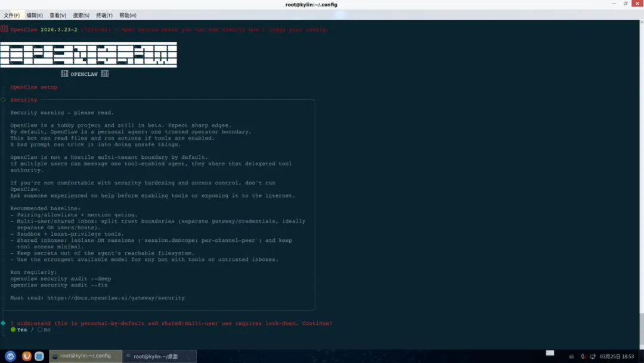Open the Kylin start menu icon
644x363 pixels.
(10, 356)
